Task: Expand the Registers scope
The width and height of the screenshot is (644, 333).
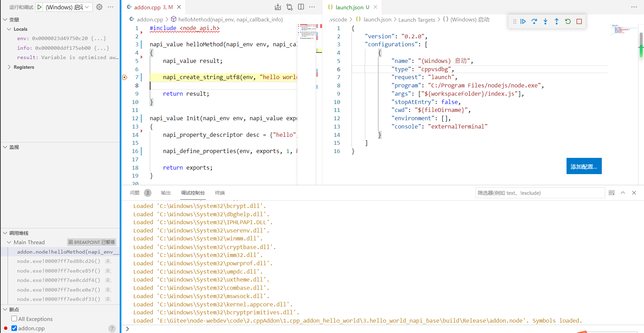Action: coord(9,67)
